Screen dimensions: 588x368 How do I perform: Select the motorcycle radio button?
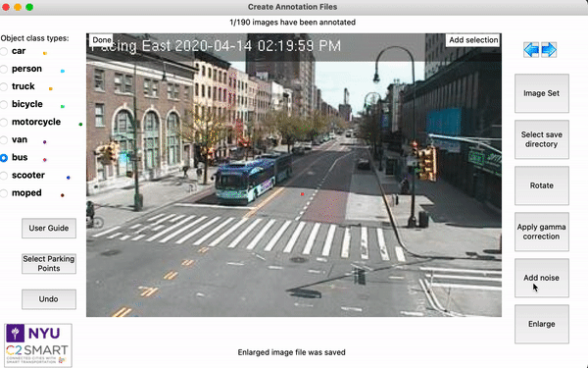tap(4, 122)
